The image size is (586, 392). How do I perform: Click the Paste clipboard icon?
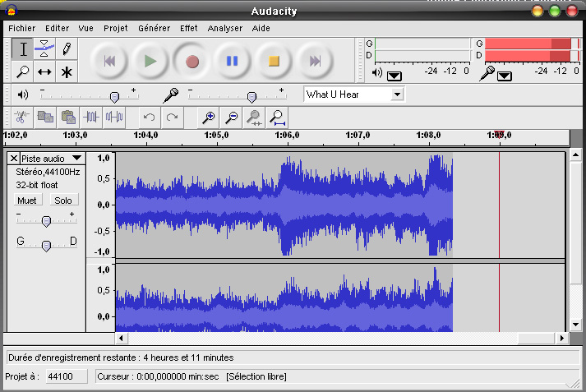(68, 118)
